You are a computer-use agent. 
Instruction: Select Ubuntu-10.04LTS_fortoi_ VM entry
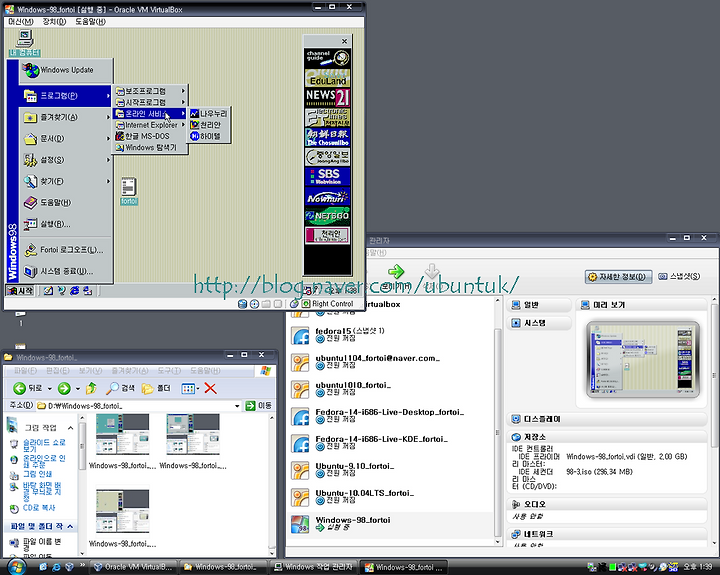390,497
